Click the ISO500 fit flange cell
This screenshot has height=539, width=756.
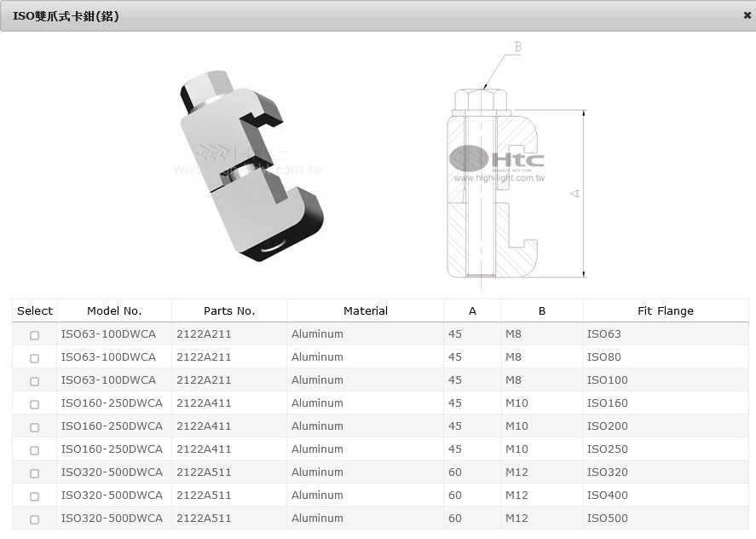[607, 519]
